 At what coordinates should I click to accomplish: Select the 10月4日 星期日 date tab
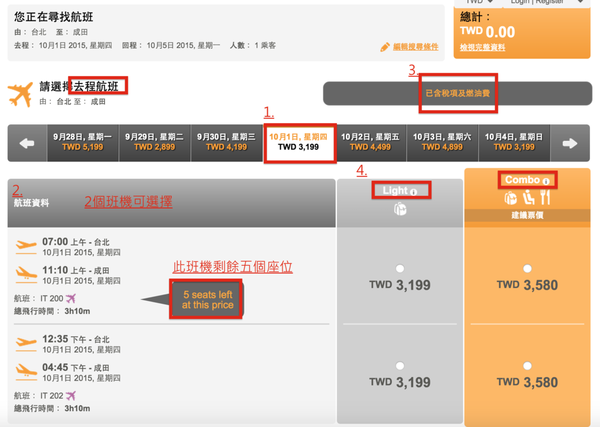click(514, 142)
